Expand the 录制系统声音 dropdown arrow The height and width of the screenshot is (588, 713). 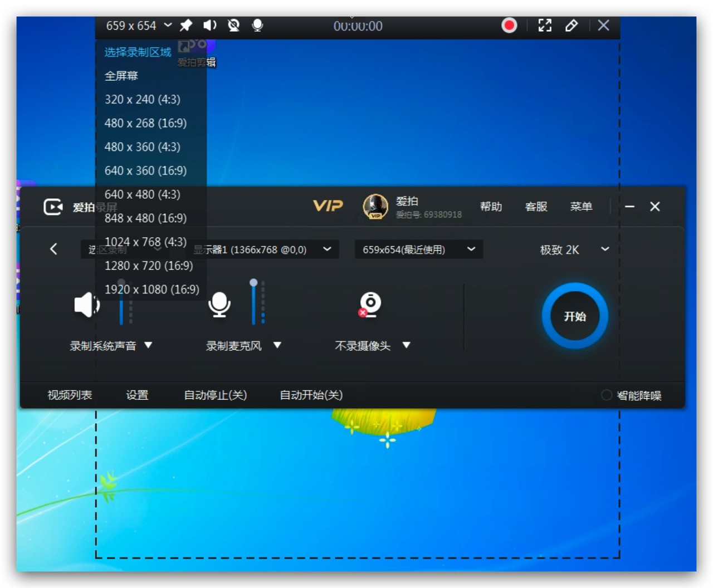(148, 345)
